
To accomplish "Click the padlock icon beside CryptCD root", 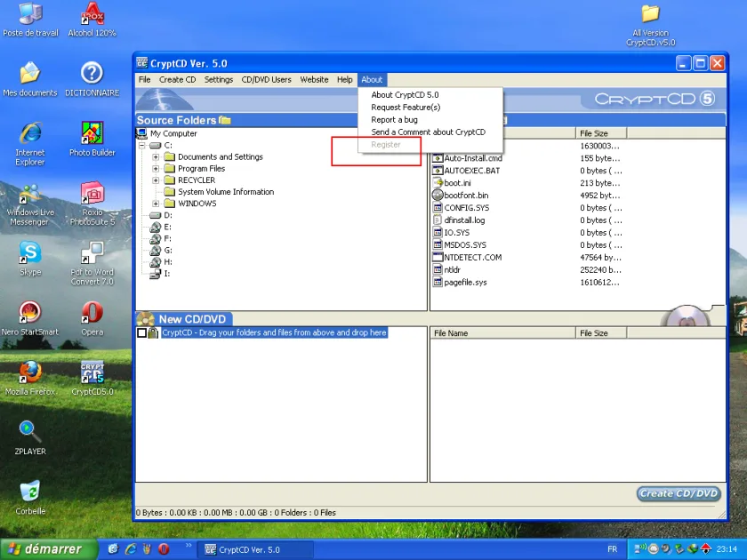I will [x=153, y=332].
